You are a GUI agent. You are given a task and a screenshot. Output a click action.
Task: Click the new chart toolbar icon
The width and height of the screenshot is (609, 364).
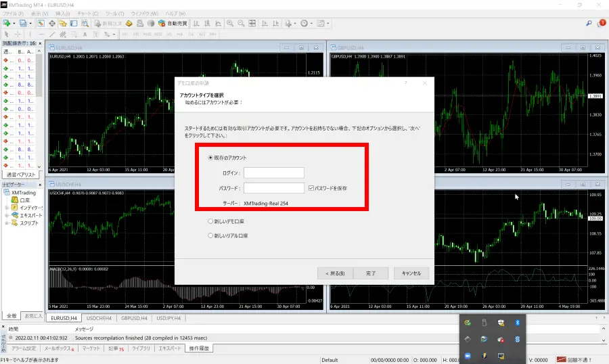[7, 23]
